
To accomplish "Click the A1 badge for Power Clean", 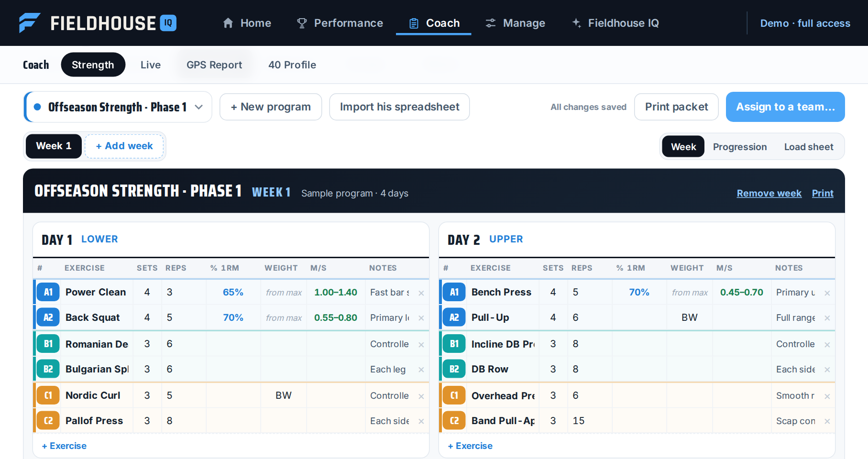I will point(48,292).
